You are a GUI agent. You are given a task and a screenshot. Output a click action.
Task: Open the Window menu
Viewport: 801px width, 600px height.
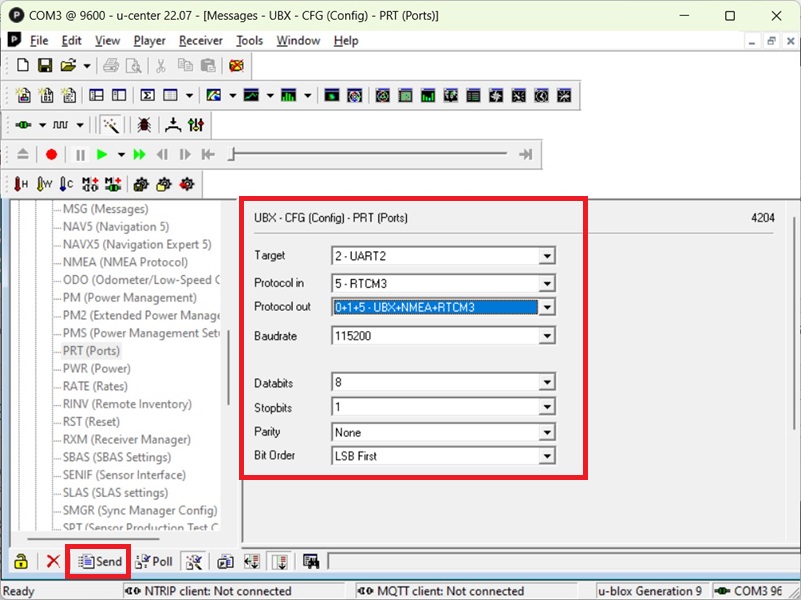point(298,41)
